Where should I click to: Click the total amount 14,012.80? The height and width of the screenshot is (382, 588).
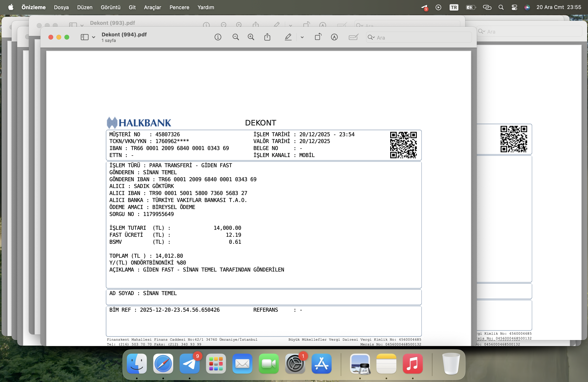point(169,256)
